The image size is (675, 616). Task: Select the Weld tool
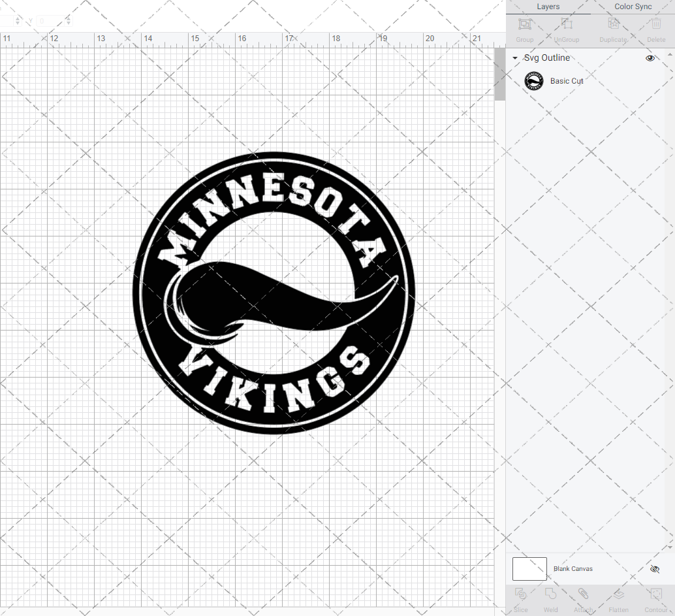point(550,600)
